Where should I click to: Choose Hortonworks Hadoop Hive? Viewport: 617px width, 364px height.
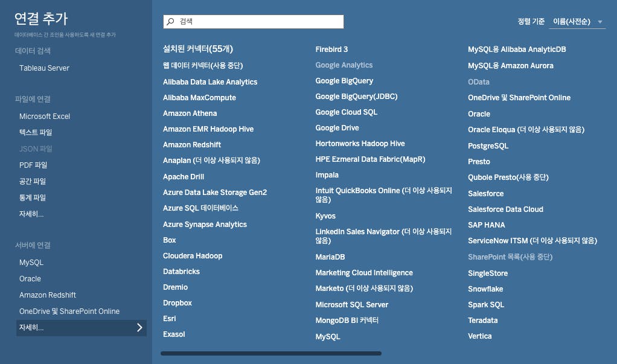(360, 144)
